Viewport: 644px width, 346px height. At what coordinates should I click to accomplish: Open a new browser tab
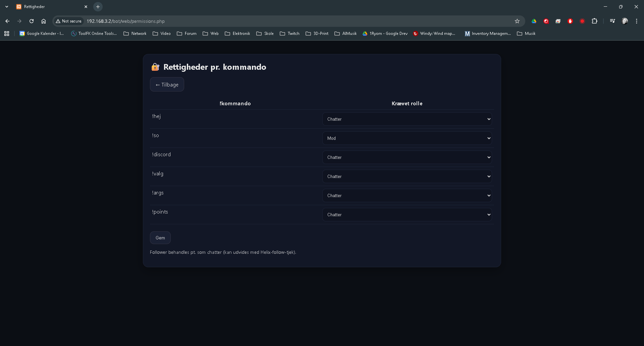click(x=98, y=7)
